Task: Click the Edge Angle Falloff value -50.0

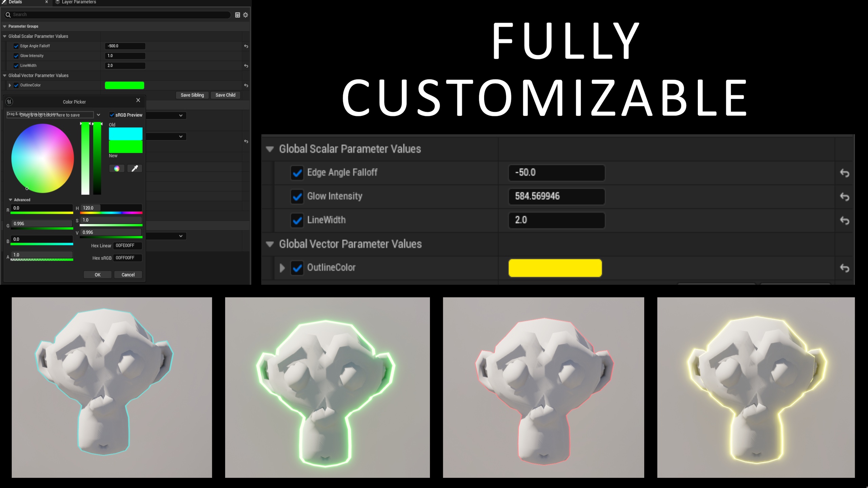Action: (x=556, y=173)
